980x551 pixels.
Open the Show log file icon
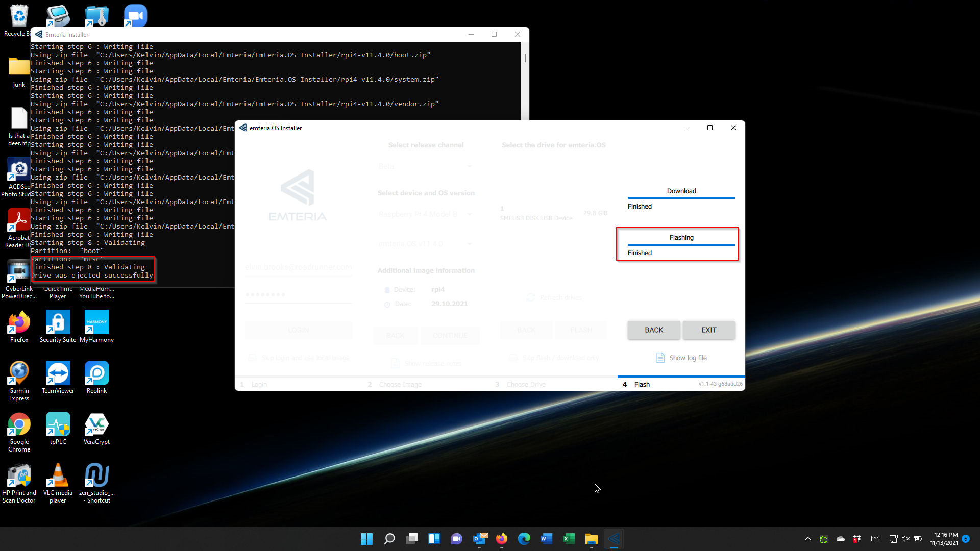point(681,358)
